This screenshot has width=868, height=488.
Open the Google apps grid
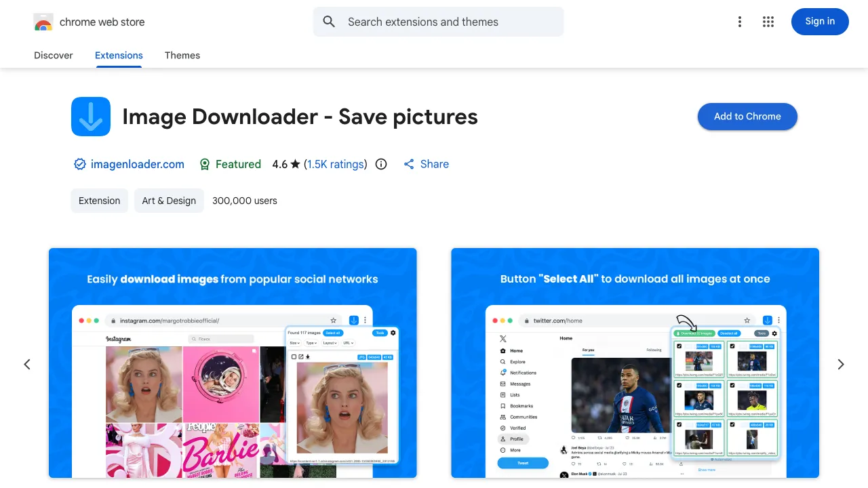click(x=768, y=22)
